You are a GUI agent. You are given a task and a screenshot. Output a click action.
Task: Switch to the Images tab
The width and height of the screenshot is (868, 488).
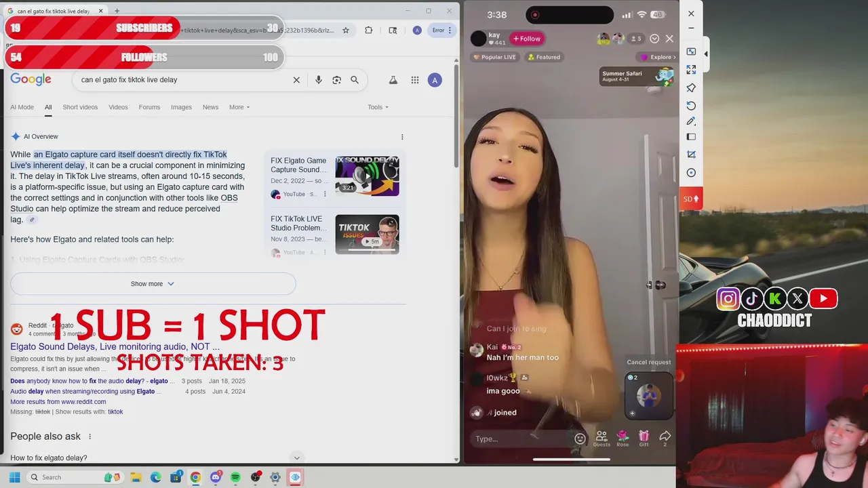pos(181,107)
